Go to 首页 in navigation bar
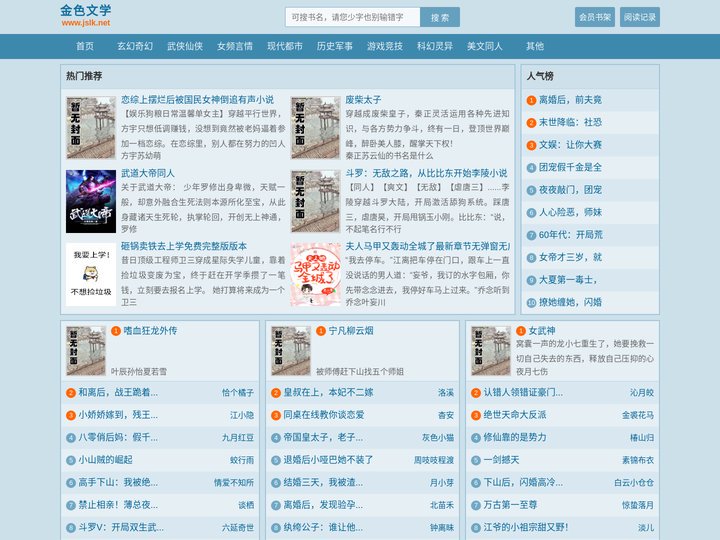Screen dimensions: 720x540 85,46
